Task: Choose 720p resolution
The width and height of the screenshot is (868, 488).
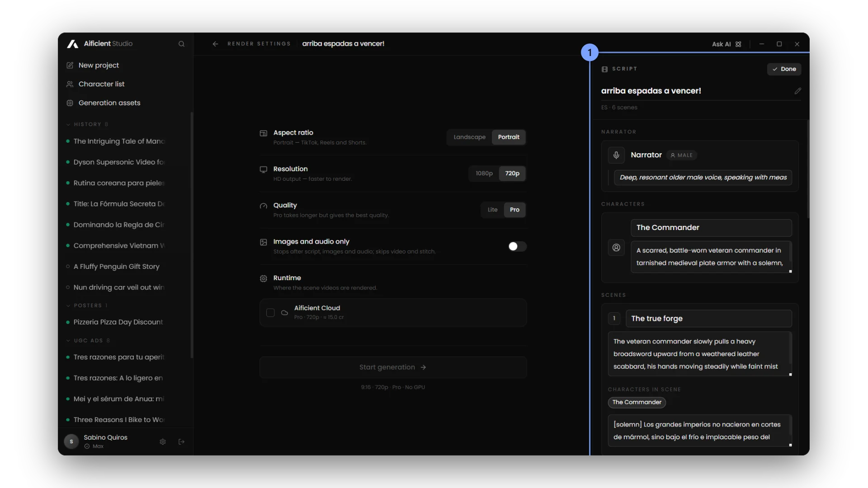Action: [512, 174]
